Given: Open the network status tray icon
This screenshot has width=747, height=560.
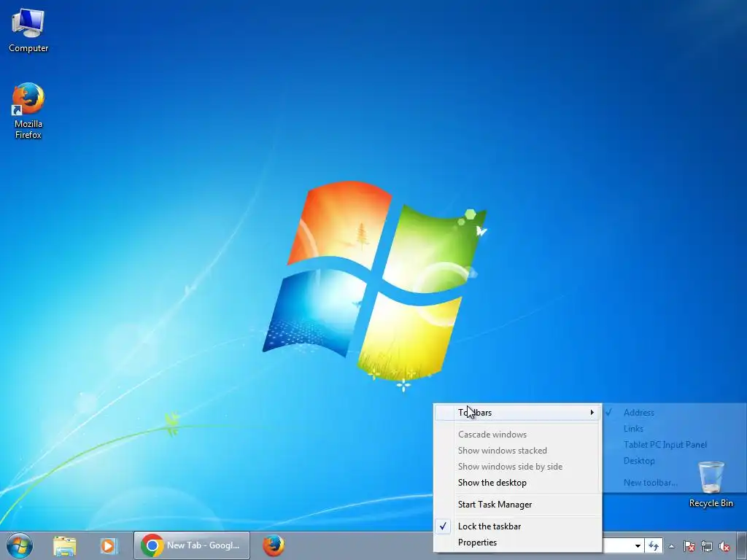Looking at the screenshot, I should (706, 546).
